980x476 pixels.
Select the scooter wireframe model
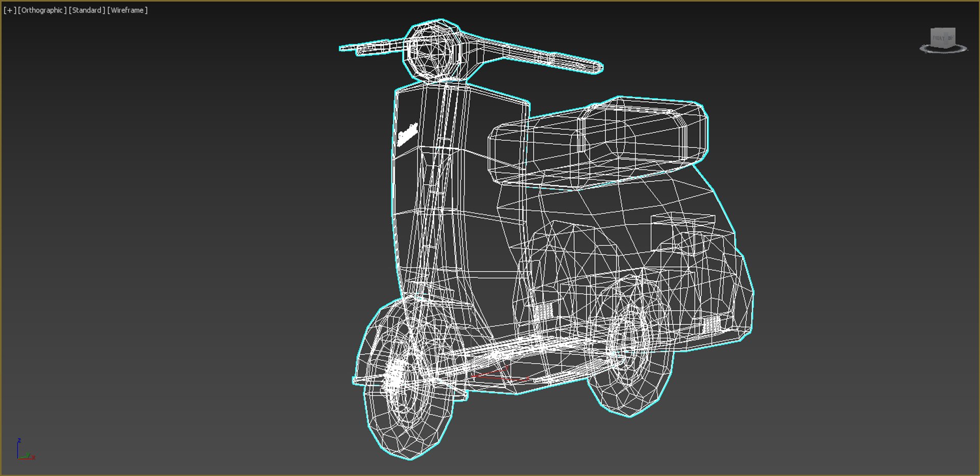pyautogui.click(x=546, y=239)
